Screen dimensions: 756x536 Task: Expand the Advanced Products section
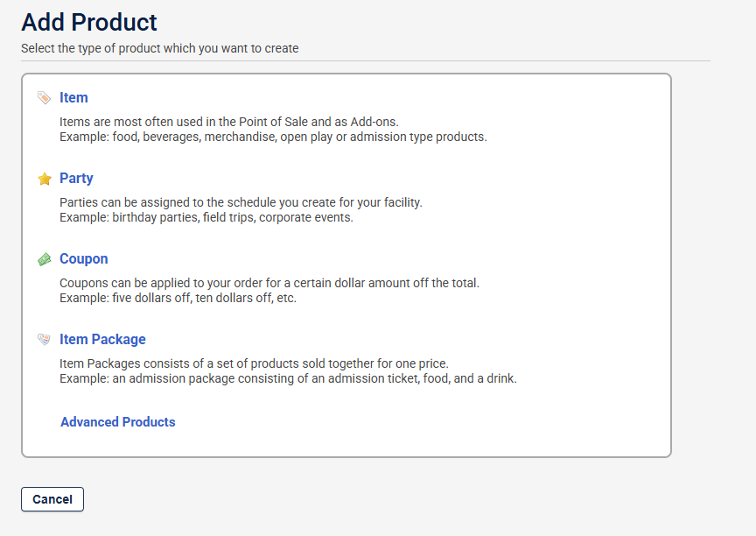[x=117, y=422]
